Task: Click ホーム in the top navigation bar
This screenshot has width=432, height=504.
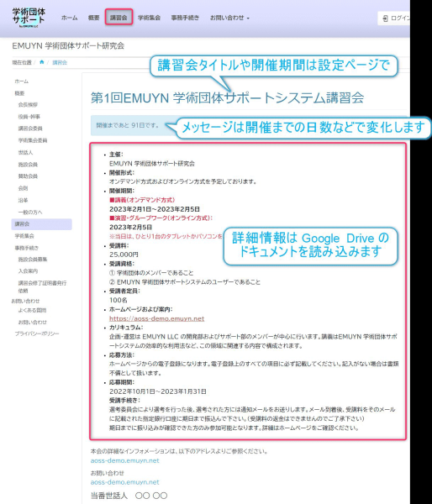Action: pyautogui.click(x=69, y=18)
